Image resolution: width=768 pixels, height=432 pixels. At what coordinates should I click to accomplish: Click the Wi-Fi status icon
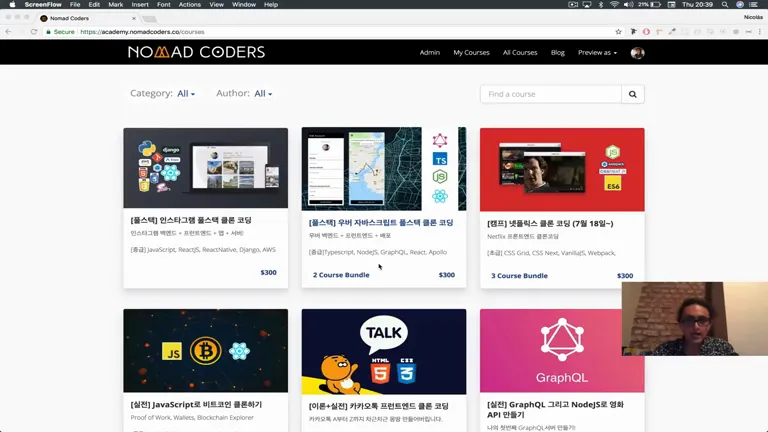614,4
